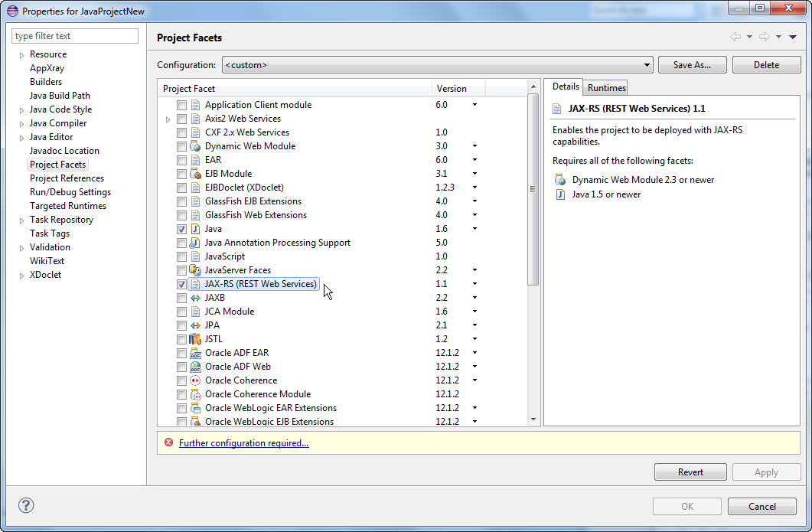812x532 pixels.
Task: Enable the EAR facet checkbox
Action: click(x=181, y=159)
